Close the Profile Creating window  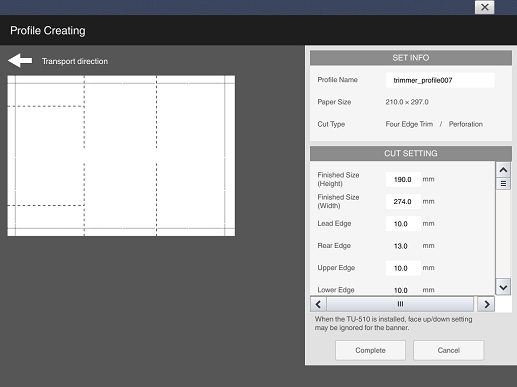click(x=485, y=7)
